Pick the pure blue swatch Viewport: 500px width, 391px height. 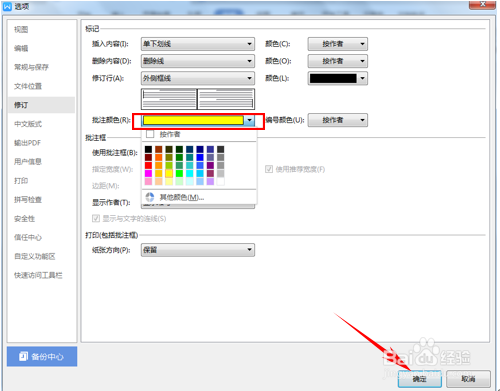[200, 157]
